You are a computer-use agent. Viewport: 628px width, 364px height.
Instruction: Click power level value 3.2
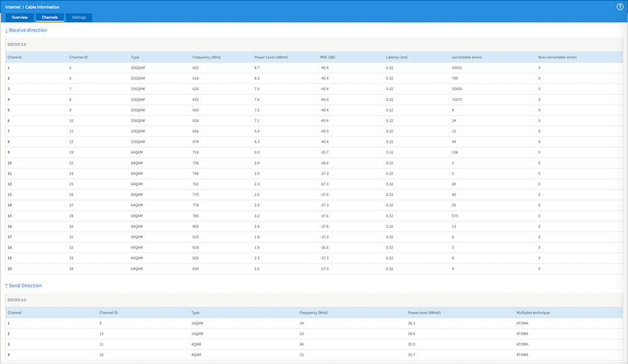point(257,216)
